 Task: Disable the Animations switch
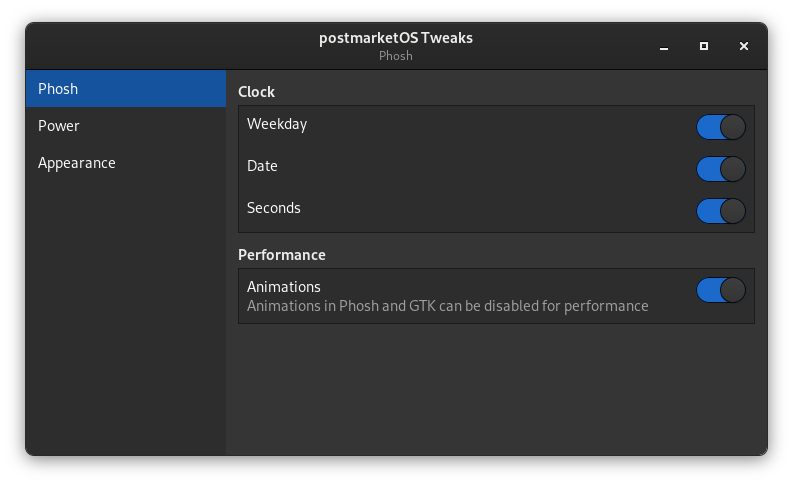721,290
